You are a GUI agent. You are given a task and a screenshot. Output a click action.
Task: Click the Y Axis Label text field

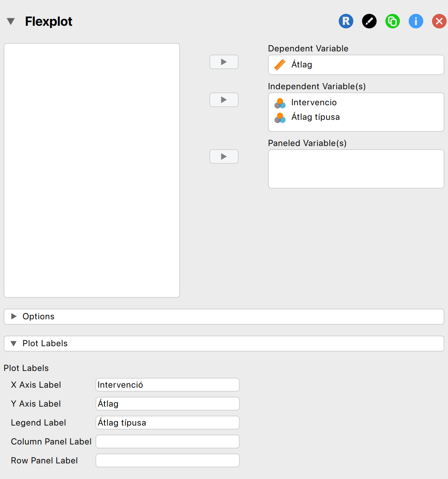point(167,404)
